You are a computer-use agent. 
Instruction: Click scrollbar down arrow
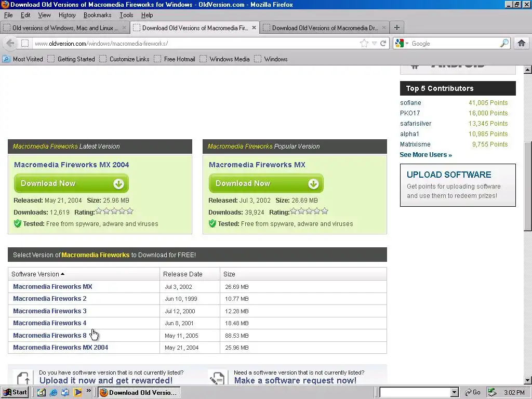(x=527, y=380)
